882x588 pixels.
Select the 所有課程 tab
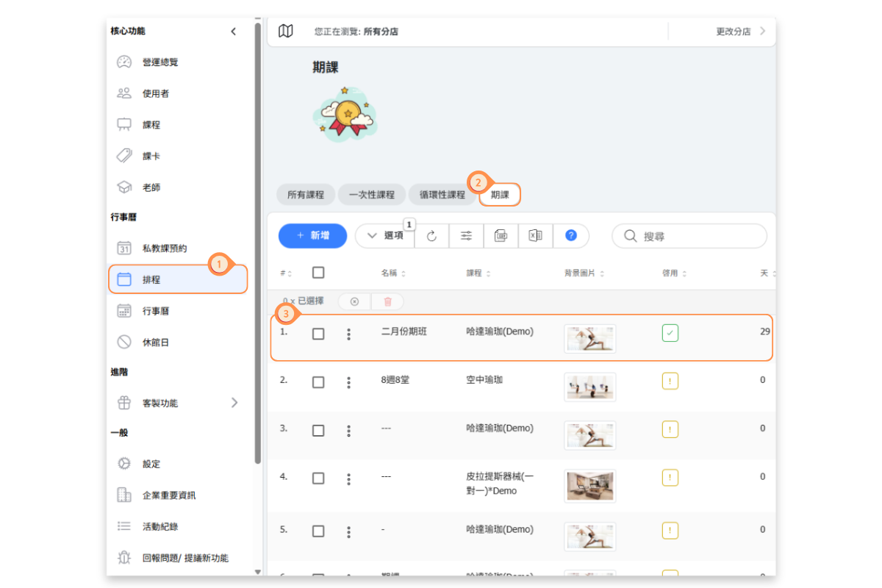(306, 195)
